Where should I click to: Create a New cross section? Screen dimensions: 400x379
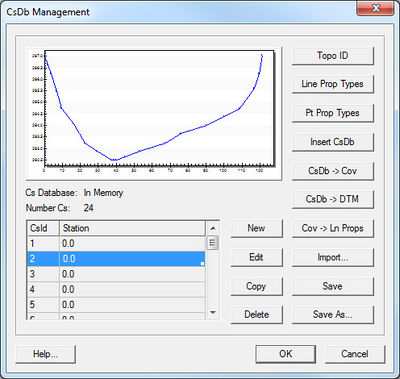tap(256, 228)
